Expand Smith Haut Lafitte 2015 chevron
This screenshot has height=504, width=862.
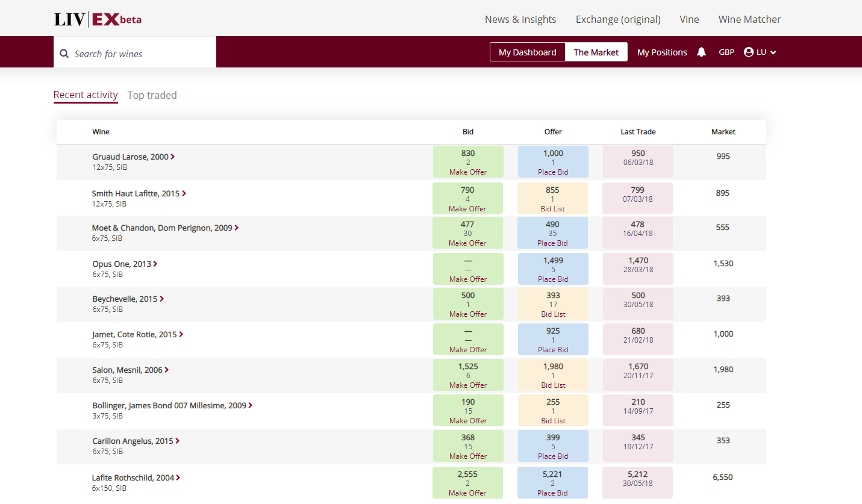click(x=184, y=193)
